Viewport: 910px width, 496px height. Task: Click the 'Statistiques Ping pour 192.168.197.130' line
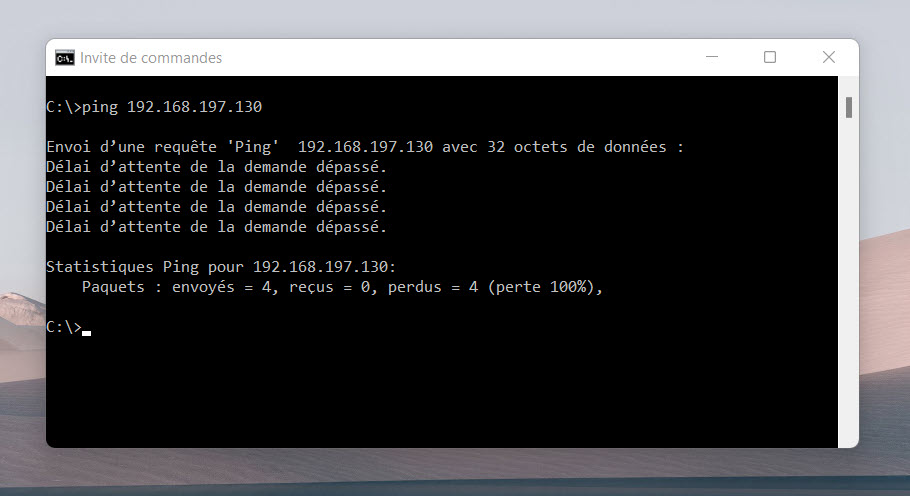point(221,267)
